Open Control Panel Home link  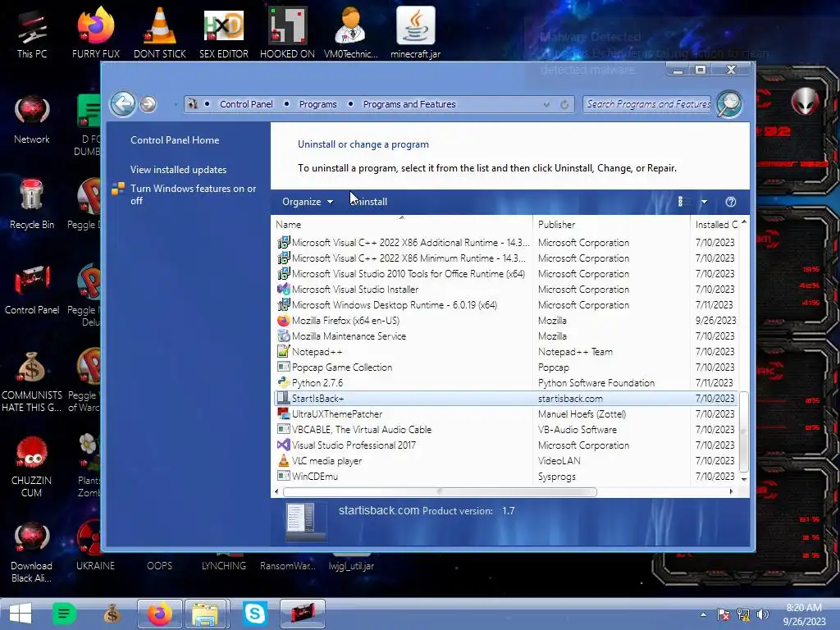[175, 140]
